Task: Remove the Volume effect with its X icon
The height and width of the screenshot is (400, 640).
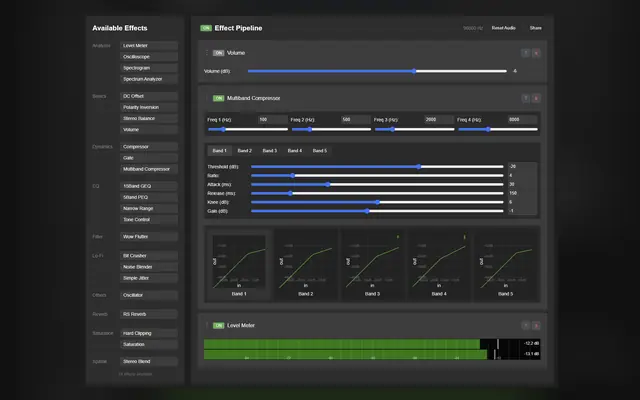Action: 536,53
